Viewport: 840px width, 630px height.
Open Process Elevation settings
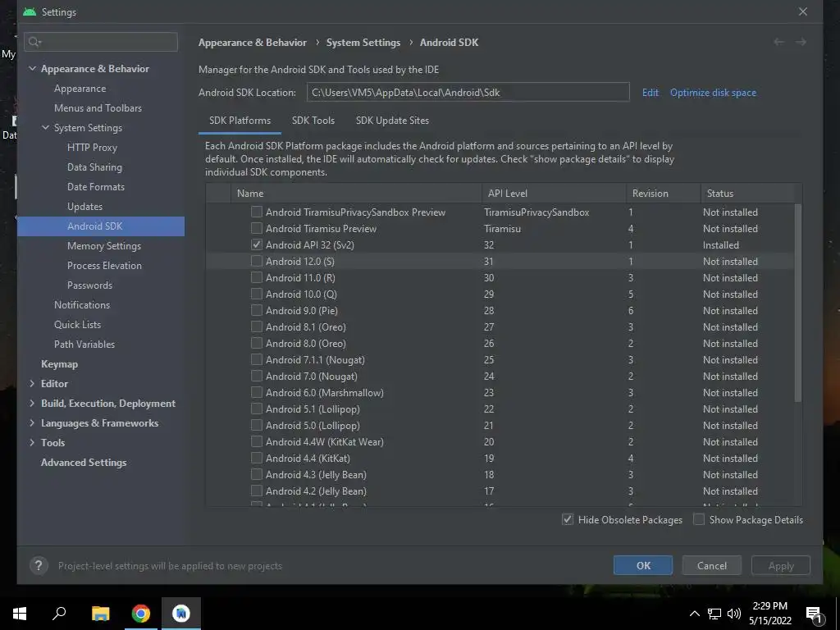(x=104, y=266)
